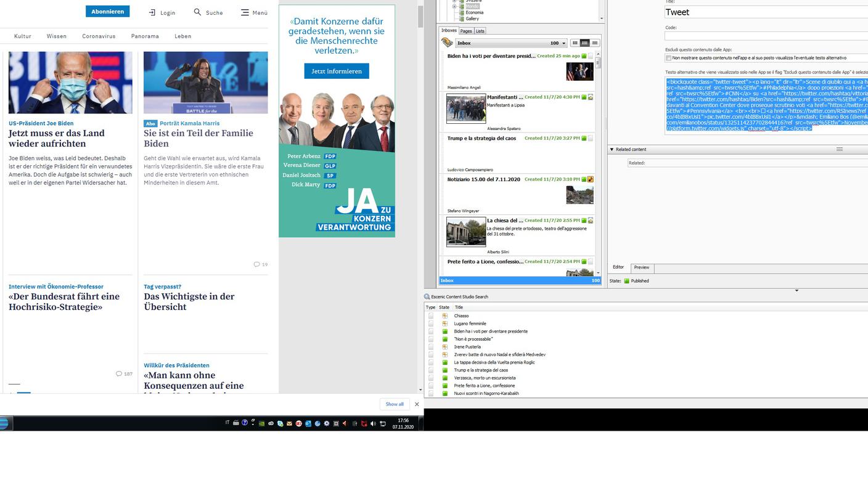Switch to the Editor tab

pyautogui.click(x=618, y=267)
